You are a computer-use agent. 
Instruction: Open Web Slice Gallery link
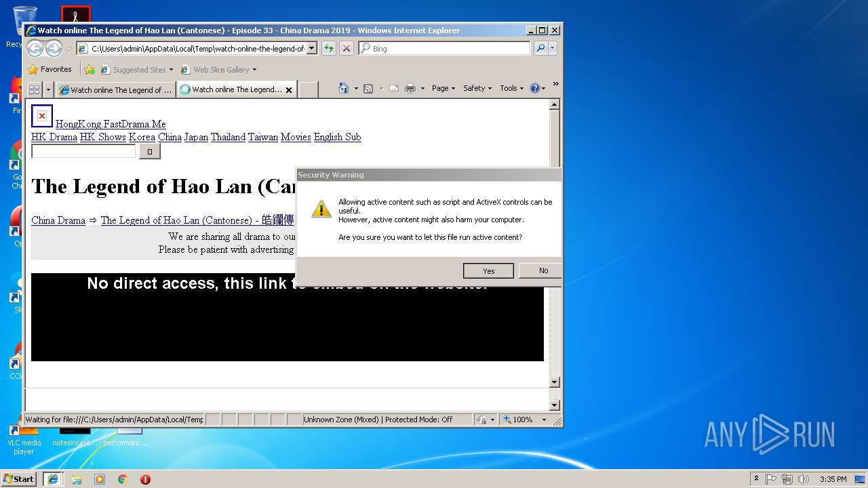(x=218, y=69)
